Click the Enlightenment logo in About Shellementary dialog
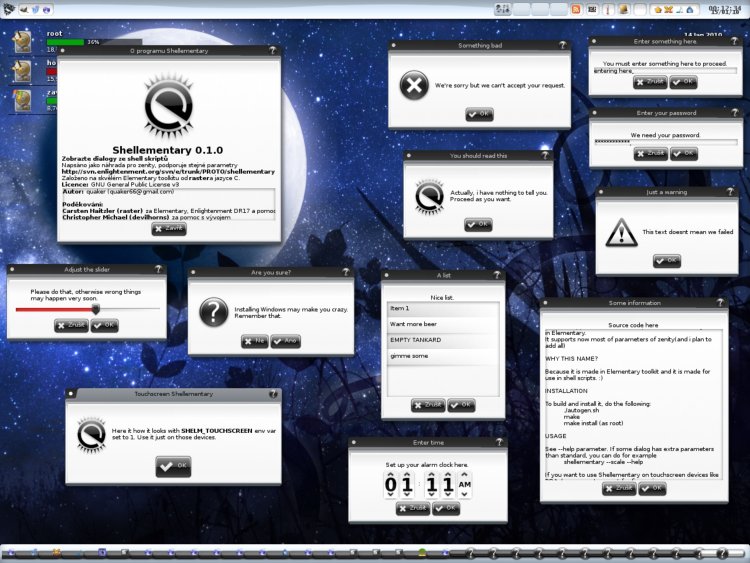 click(168, 106)
